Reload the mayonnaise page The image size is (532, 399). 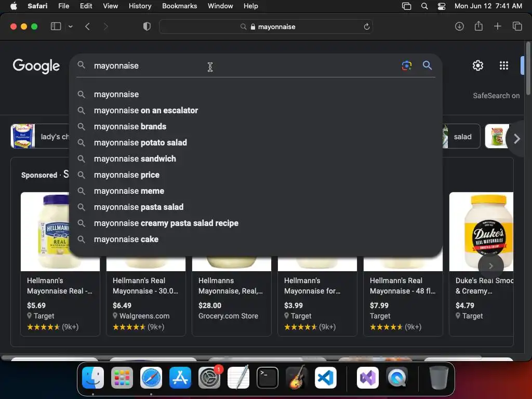tap(366, 27)
